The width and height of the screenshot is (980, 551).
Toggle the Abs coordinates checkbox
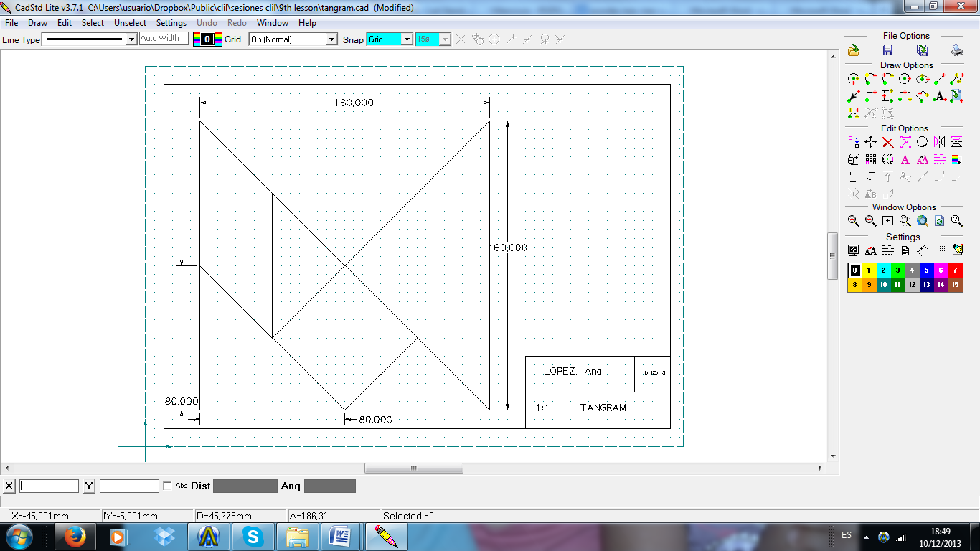tap(168, 486)
